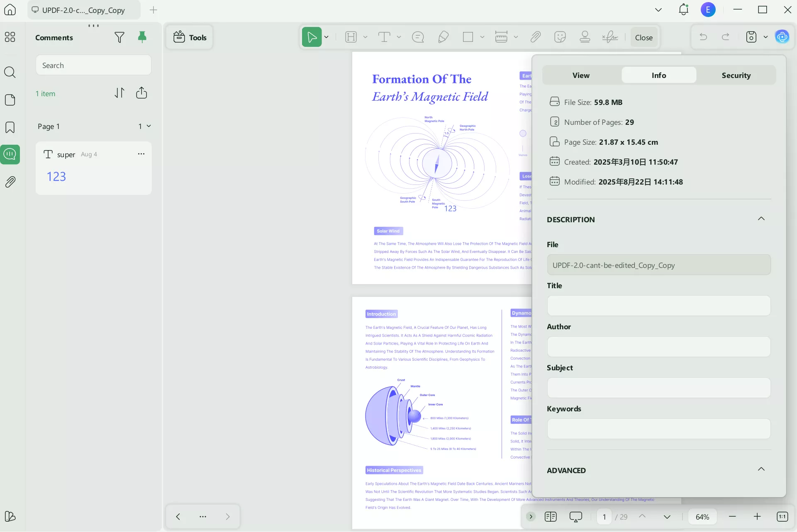Click Close to exit annotation mode
The image size is (797, 532).
(x=643, y=37)
